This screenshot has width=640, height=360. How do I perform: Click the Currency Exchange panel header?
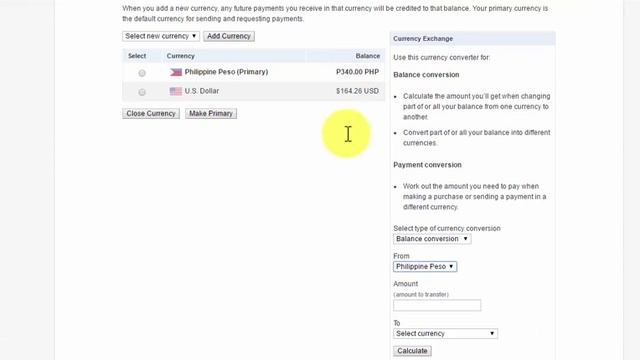point(472,39)
